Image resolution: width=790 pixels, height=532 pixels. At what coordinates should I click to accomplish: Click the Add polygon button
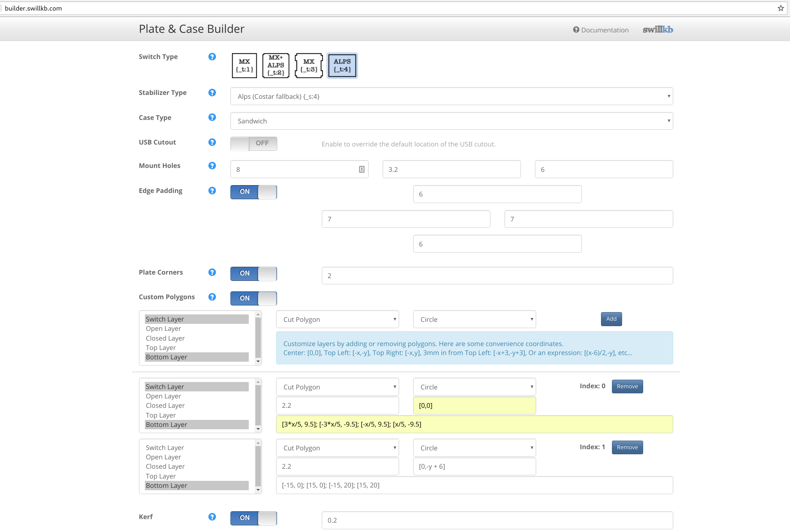pyautogui.click(x=611, y=319)
